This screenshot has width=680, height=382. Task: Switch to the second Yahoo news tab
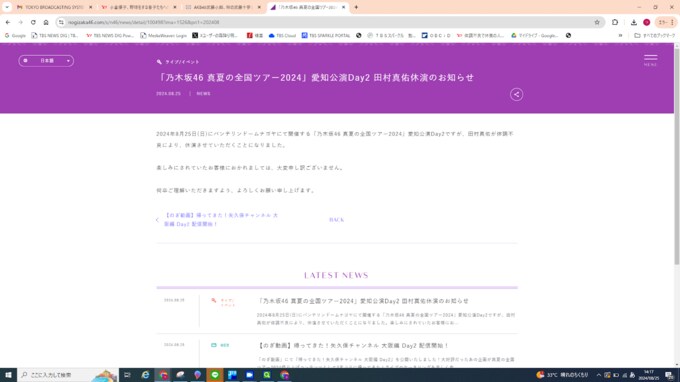pyautogui.click(x=139, y=7)
